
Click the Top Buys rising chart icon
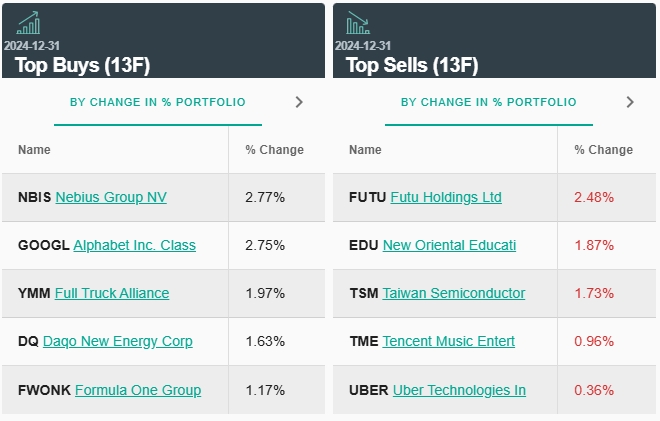point(28,23)
